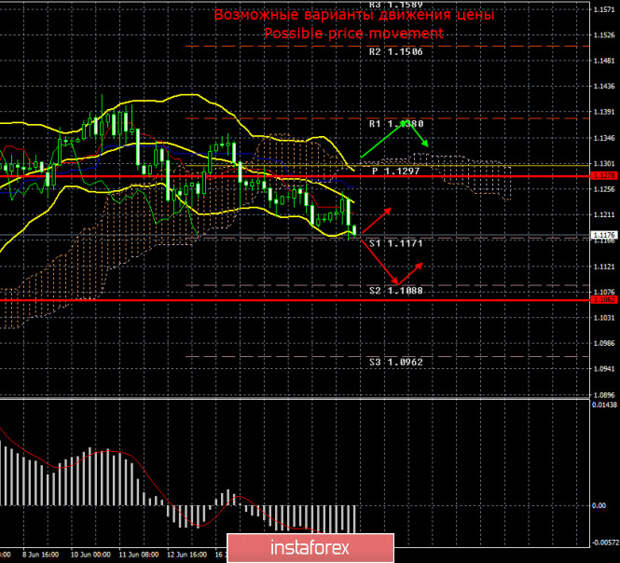Select the P 1.1297 pivot label

(396, 171)
